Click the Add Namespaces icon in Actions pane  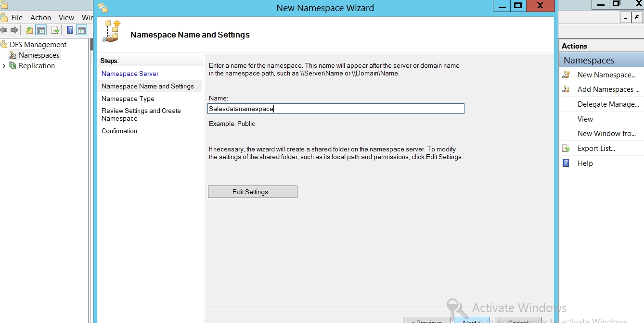point(567,89)
